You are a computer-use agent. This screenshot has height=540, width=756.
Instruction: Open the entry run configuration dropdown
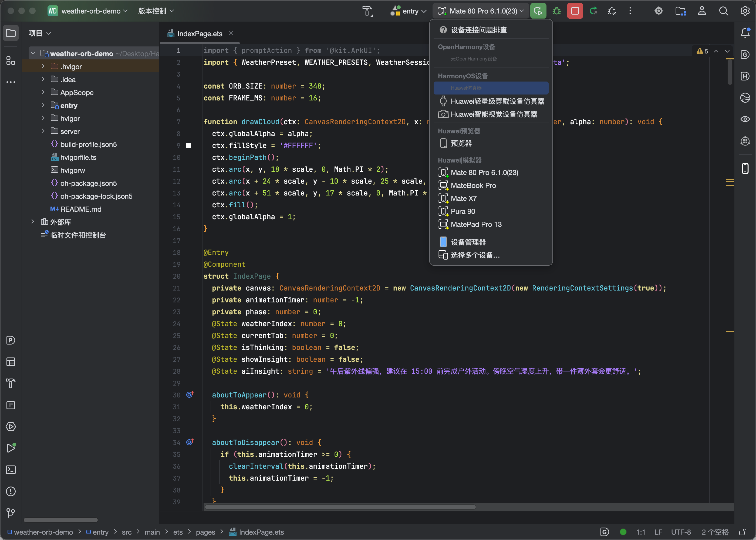tap(409, 11)
